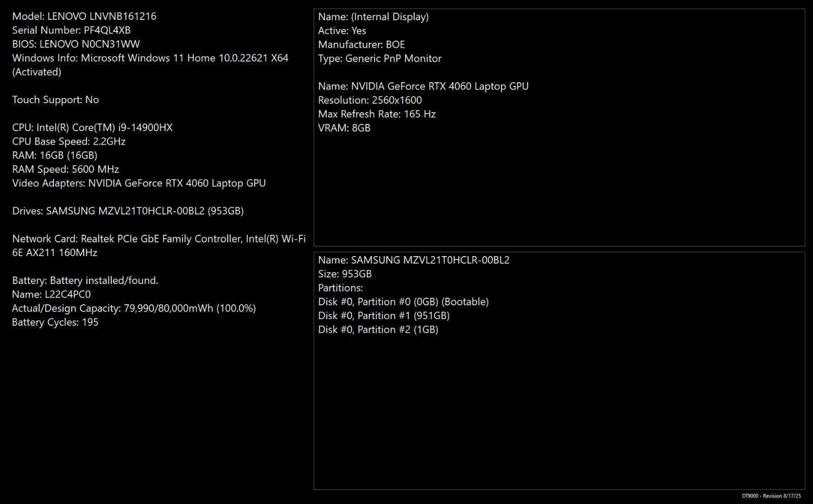The width and height of the screenshot is (813, 504).
Task: Select the CPU Base Speed: 2.2GHz text
Action: click(69, 141)
